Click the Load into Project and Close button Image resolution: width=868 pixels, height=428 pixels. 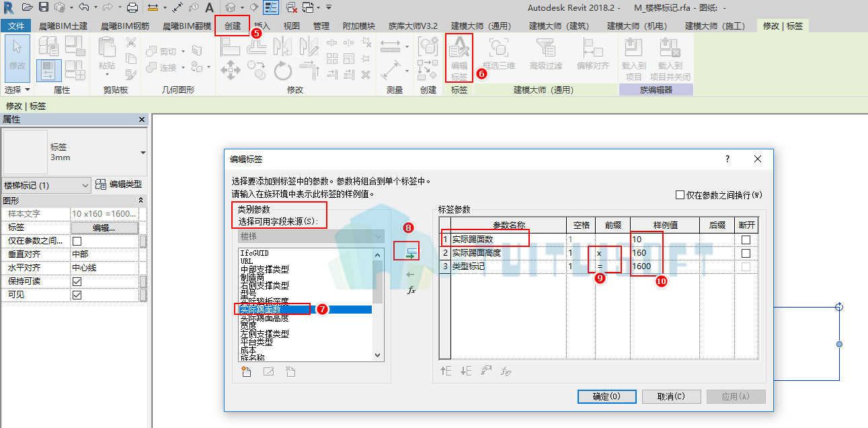click(x=670, y=58)
